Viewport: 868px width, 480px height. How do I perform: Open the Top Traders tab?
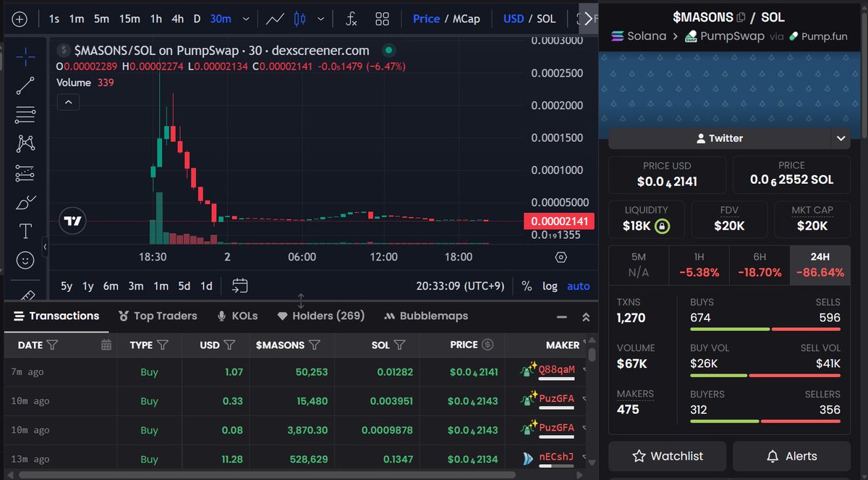click(x=157, y=316)
